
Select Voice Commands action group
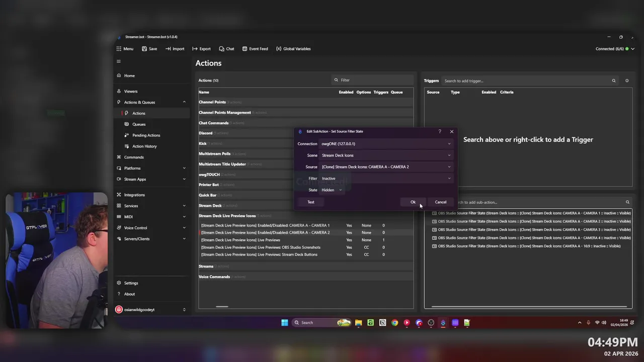(306, 277)
